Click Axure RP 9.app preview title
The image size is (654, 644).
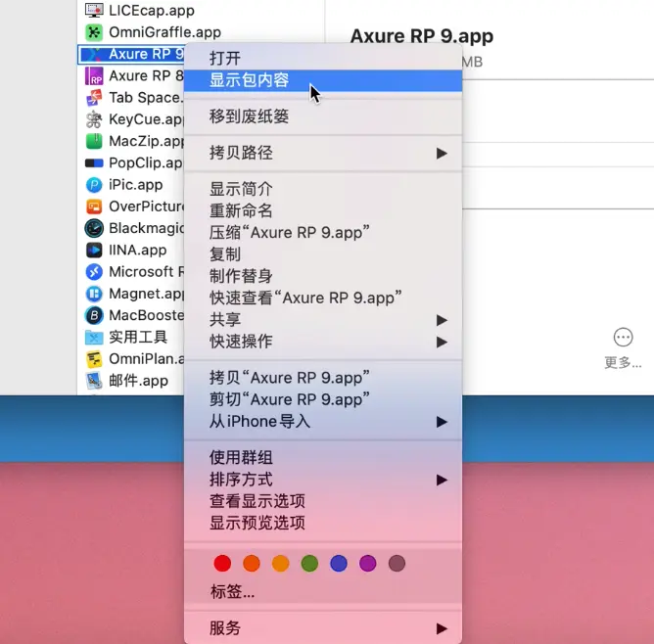tap(422, 36)
